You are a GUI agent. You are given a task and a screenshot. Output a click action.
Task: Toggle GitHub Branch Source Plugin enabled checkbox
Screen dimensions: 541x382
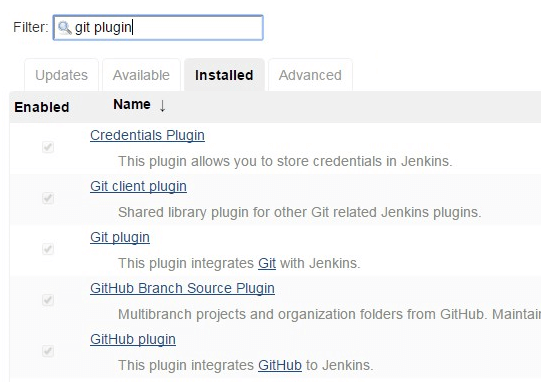48,300
